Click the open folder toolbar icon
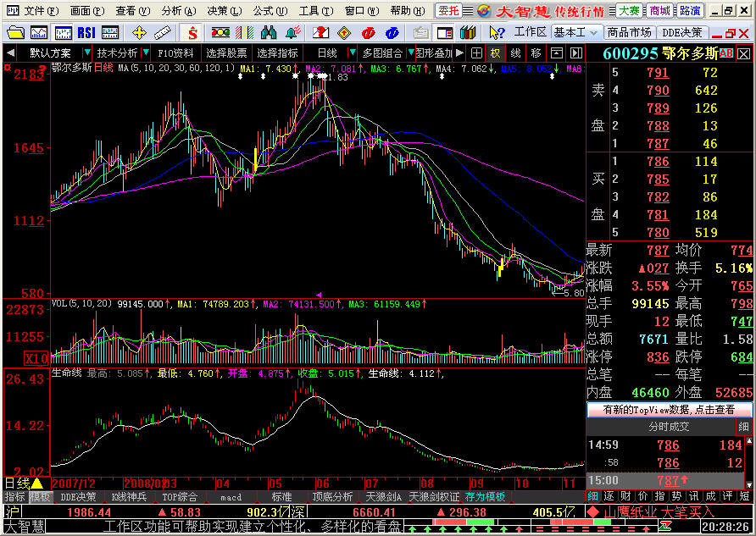Image resolution: width=756 pixels, height=536 pixels. 16,33
